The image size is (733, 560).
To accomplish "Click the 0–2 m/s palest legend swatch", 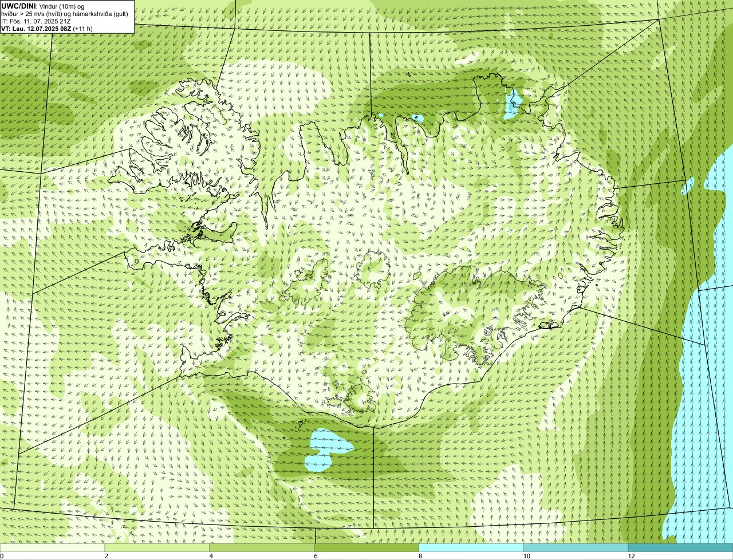I will point(52,547).
